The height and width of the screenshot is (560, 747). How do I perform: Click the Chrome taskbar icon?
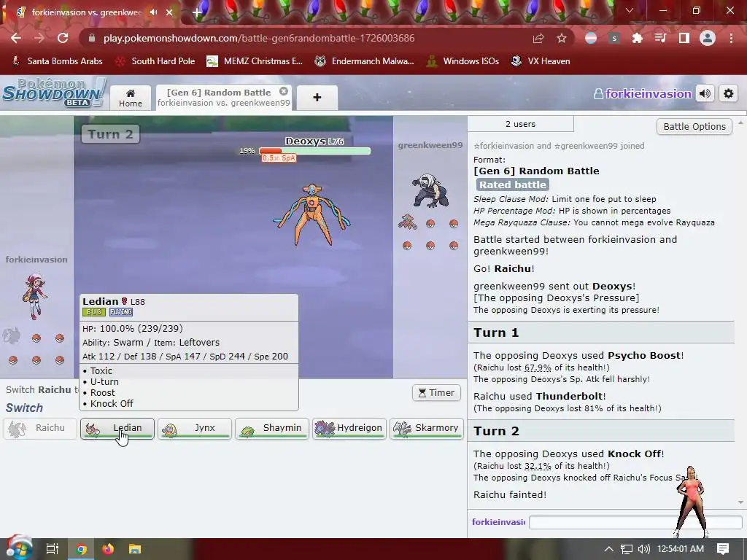pyautogui.click(x=82, y=550)
